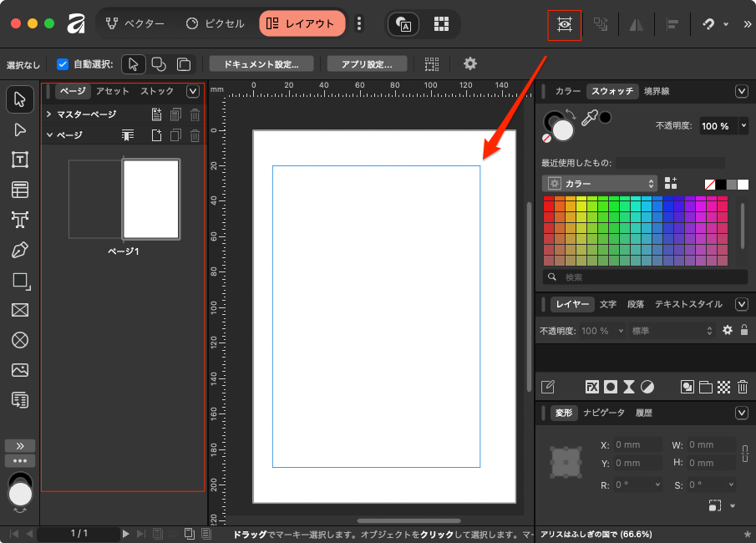Open the カラー palette dropdown
The width and height of the screenshot is (756, 543).
click(x=600, y=183)
